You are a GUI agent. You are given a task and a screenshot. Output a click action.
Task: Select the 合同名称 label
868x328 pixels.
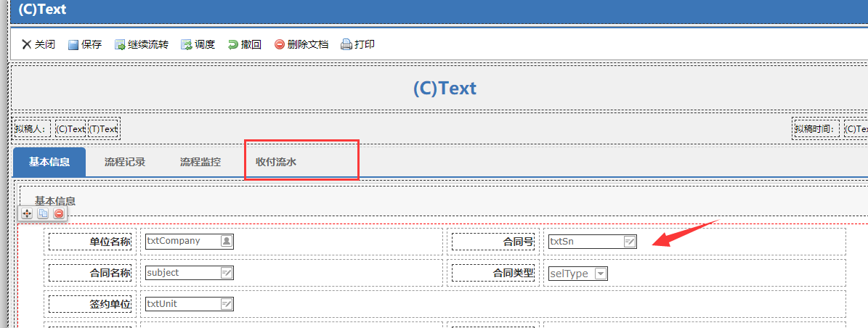90,274
